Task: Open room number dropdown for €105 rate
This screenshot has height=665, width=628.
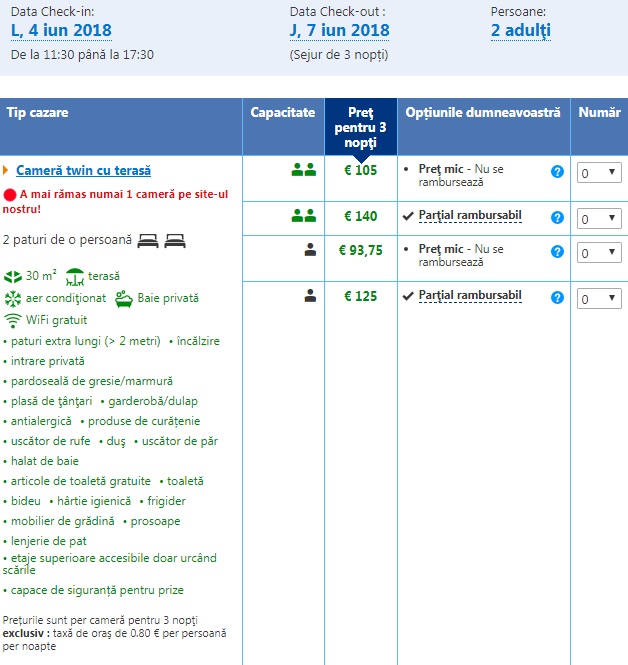Action: [x=598, y=173]
